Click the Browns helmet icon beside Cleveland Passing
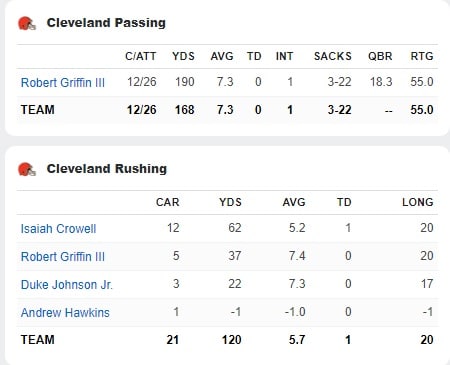 27,23
